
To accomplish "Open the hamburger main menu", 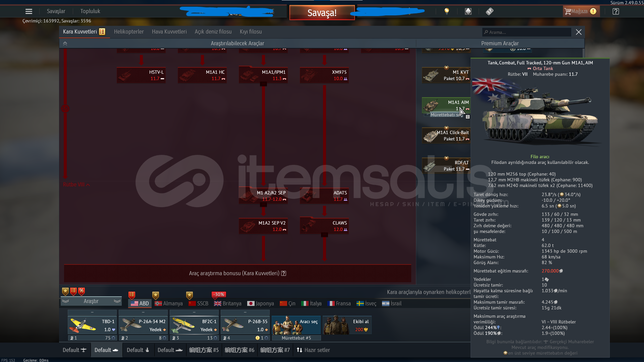I will click(29, 11).
